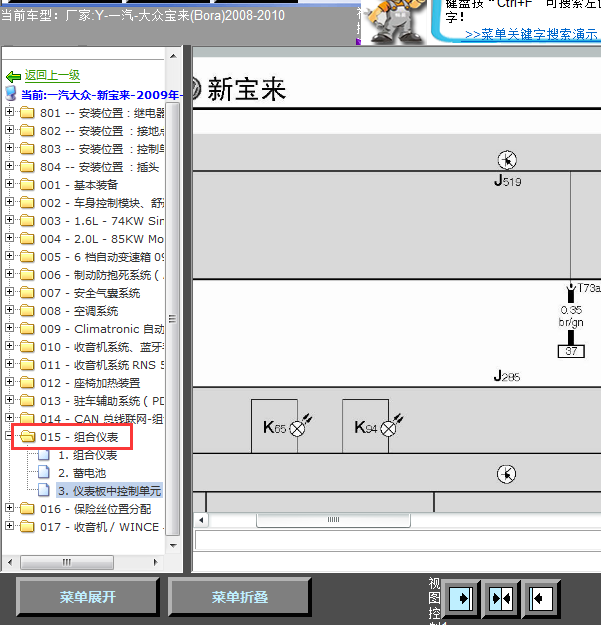Click the connector box labeled 37
The image size is (601, 628).
pos(571,351)
